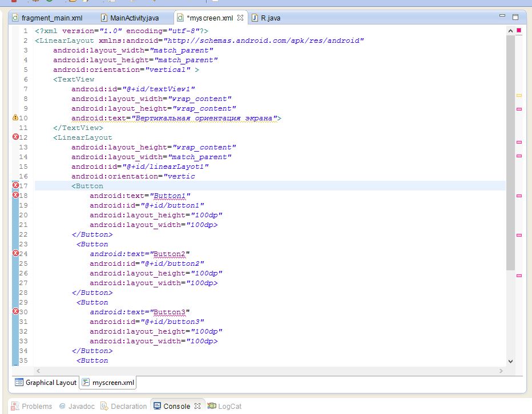Click the horizontal scrollbar left arrow

coord(38,371)
